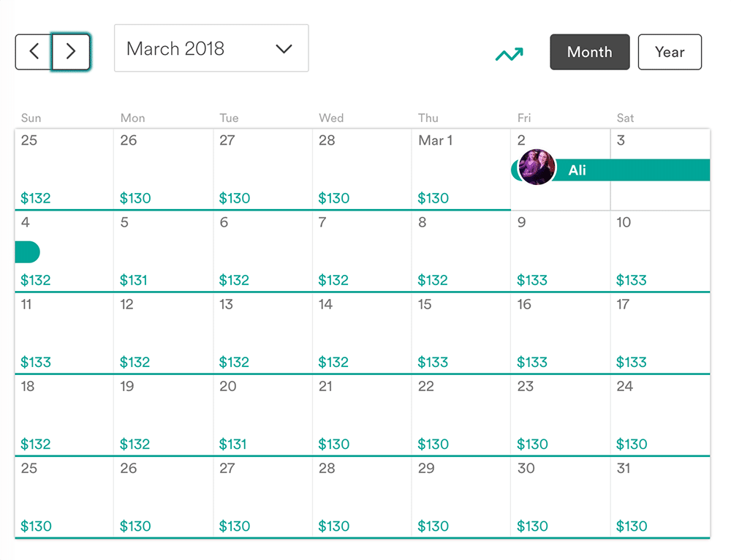Switch to Year view
The height and width of the screenshot is (560, 731).
670,52
